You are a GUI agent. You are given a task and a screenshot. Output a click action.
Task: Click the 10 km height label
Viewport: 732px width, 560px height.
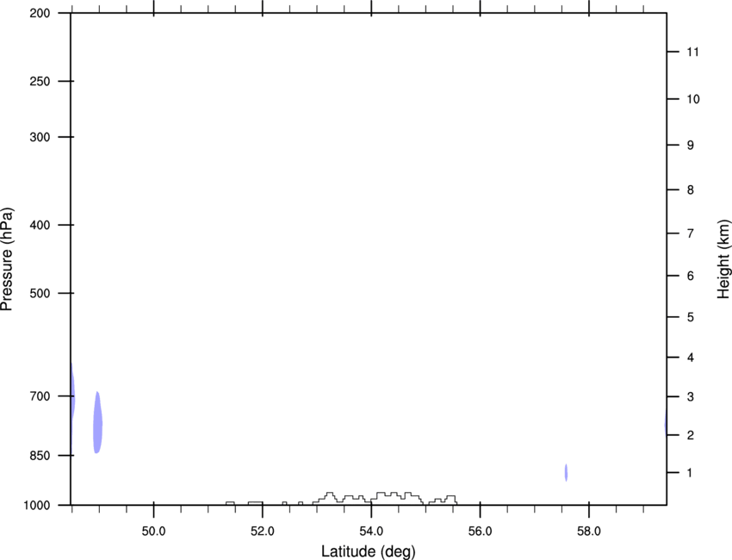pos(692,99)
